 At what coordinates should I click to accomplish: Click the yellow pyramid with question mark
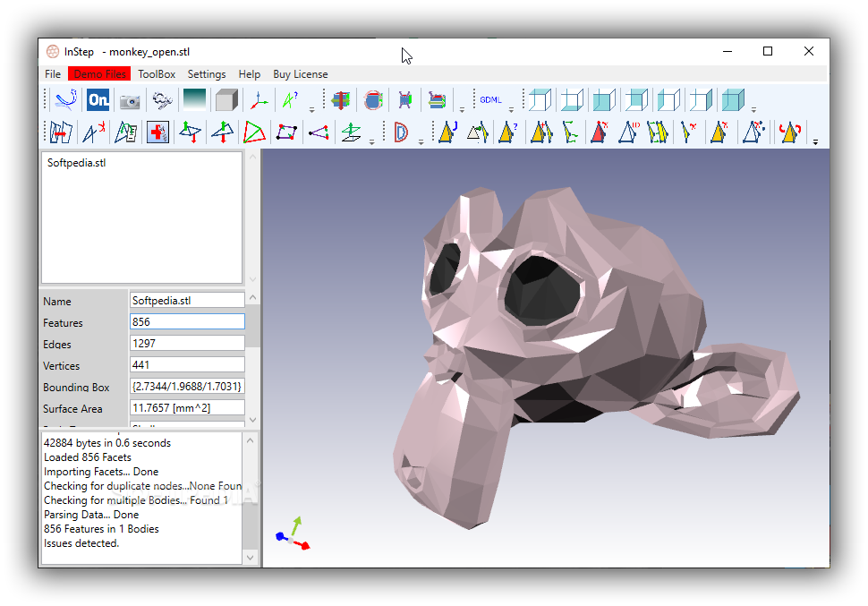507,132
